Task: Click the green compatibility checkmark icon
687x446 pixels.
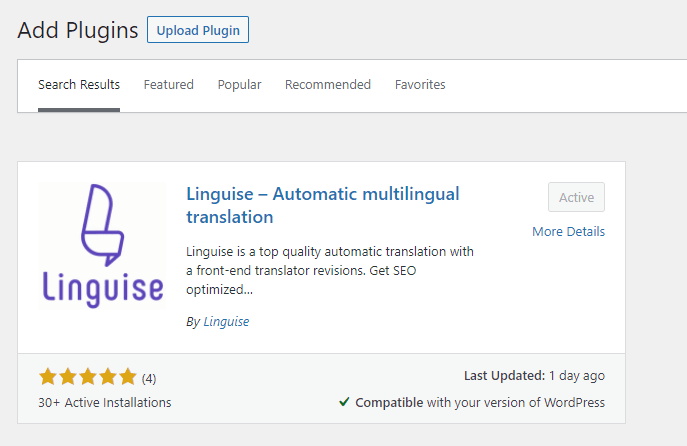Action: 344,402
